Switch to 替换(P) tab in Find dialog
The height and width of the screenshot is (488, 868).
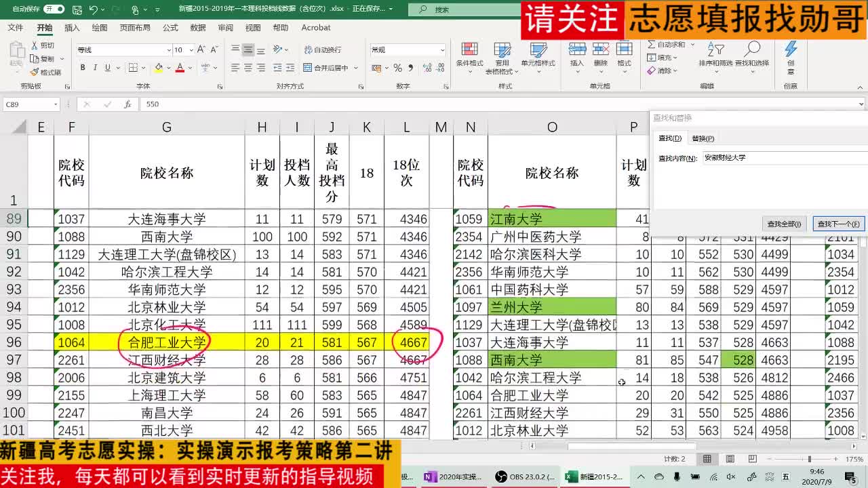(703, 138)
